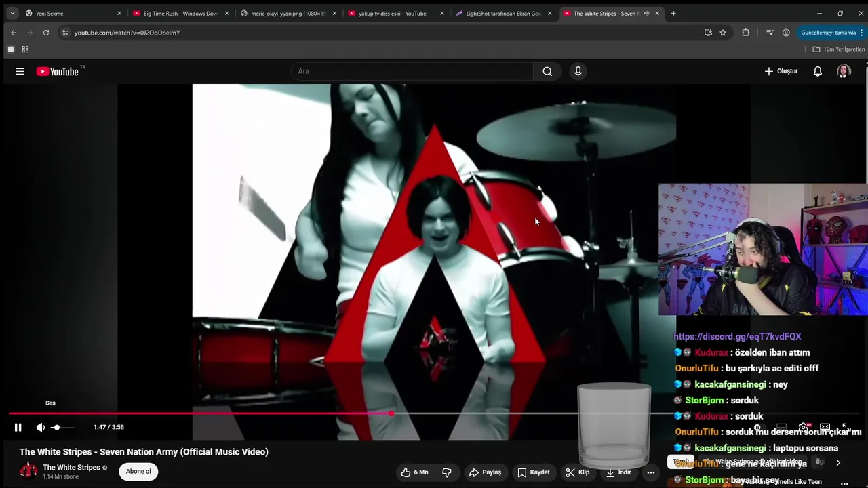Switch the player to theater mode
Screen dimensions: 868x488
(x=825, y=427)
